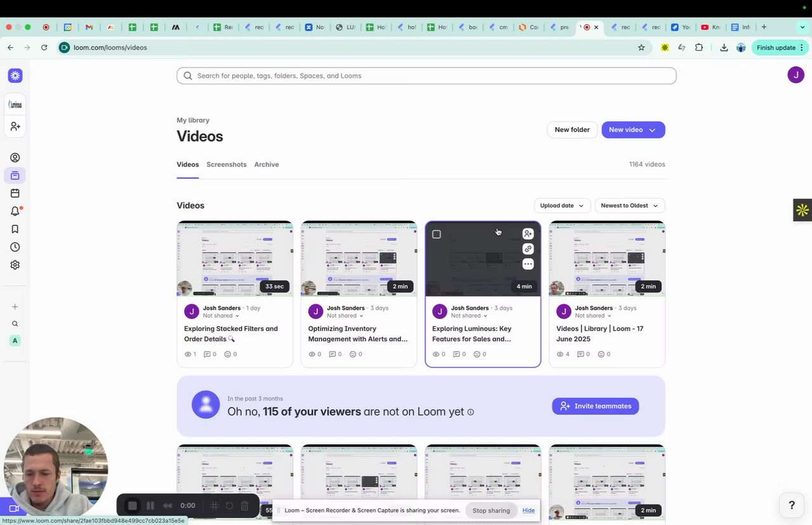
Task: Open the profile icon in sidebar
Action: coord(15,157)
